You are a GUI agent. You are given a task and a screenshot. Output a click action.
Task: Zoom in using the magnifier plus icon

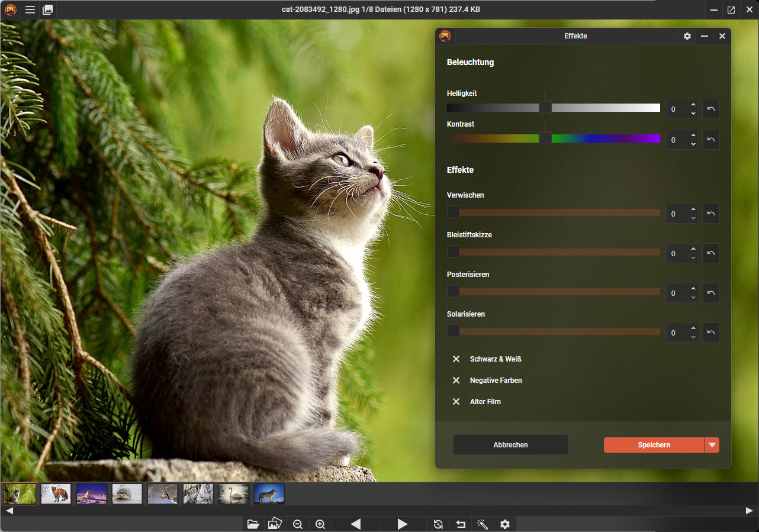[320, 524]
